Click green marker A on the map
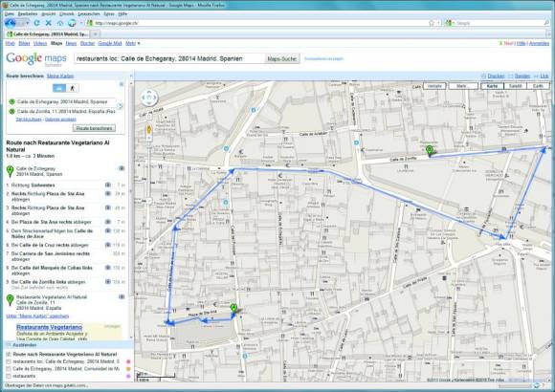 point(233,309)
